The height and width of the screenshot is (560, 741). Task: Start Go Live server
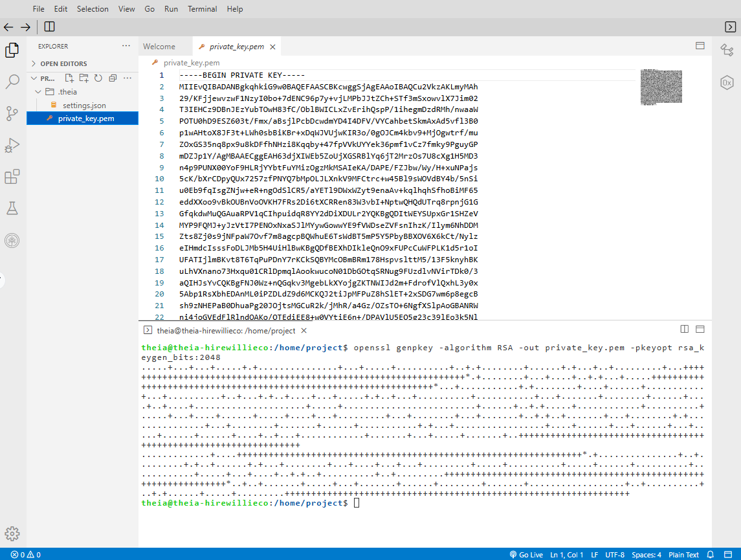[526, 555]
